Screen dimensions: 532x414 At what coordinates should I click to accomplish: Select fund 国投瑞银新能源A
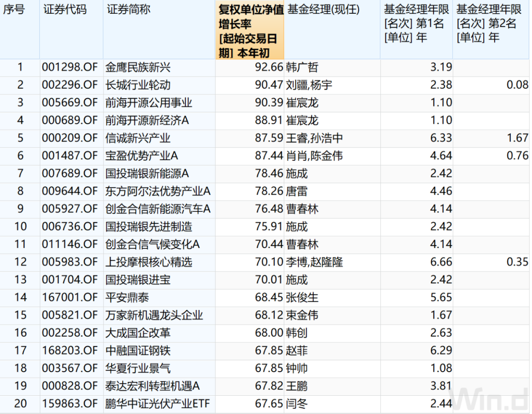(x=147, y=173)
